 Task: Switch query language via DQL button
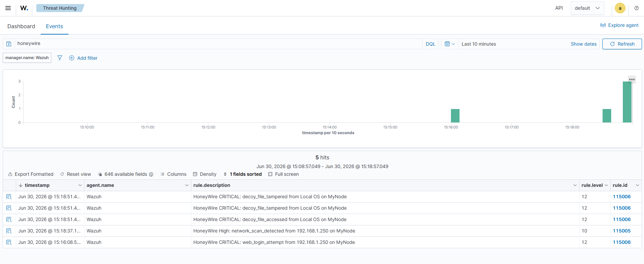[x=430, y=44]
